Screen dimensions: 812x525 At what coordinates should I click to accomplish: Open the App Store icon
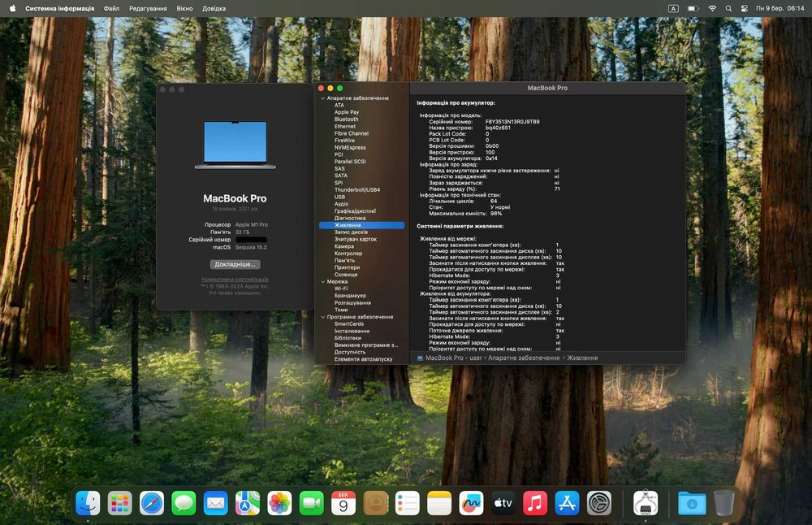(x=567, y=503)
